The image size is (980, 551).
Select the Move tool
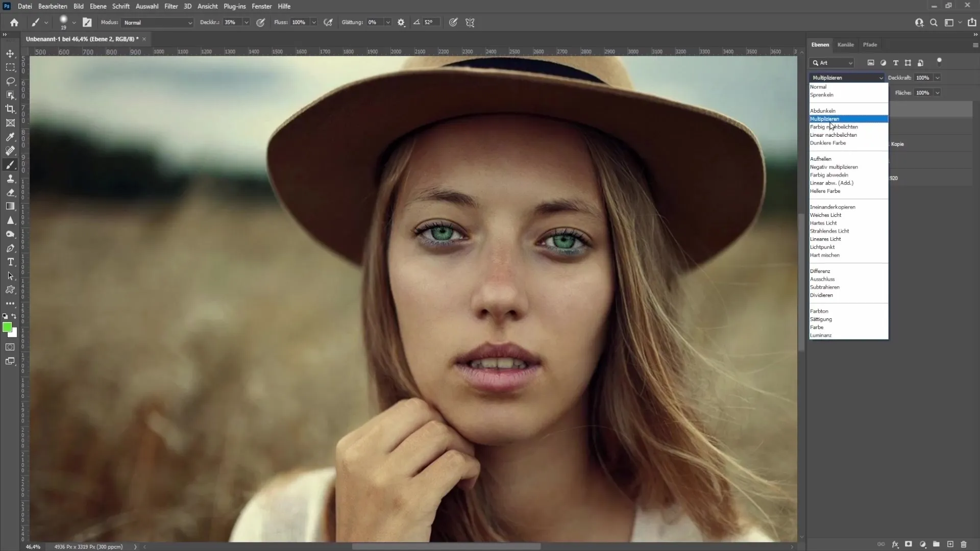10,54
